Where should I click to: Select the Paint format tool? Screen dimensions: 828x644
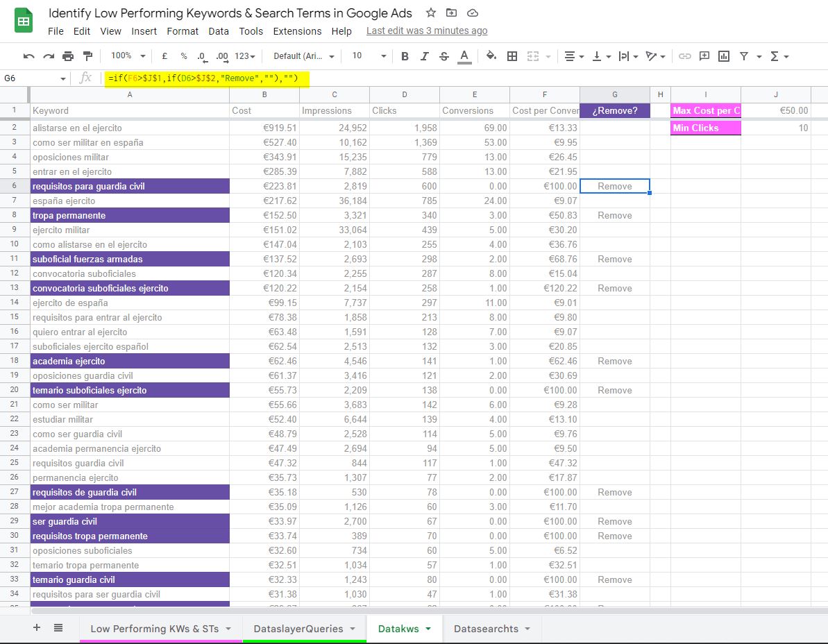(87, 56)
